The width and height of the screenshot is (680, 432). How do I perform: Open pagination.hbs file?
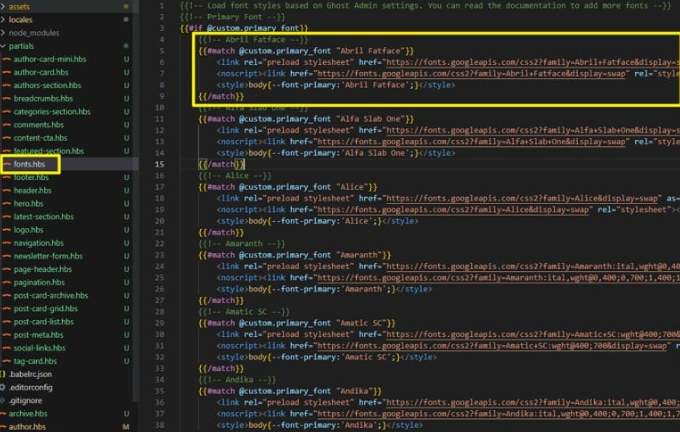(39, 282)
